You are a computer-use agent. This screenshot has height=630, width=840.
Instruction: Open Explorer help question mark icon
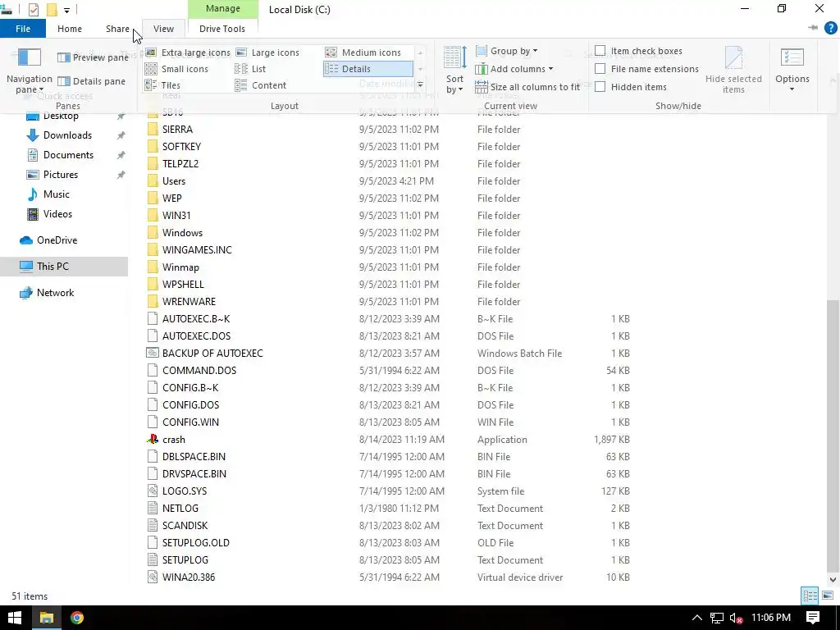pos(830,29)
